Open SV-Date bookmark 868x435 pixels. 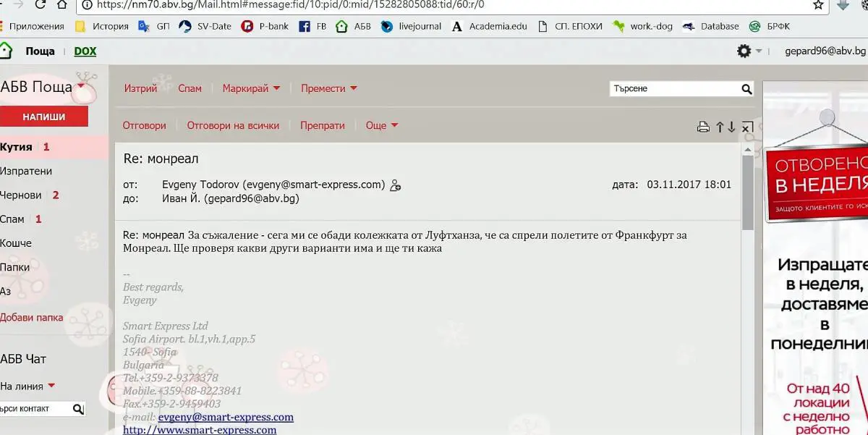pos(205,26)
